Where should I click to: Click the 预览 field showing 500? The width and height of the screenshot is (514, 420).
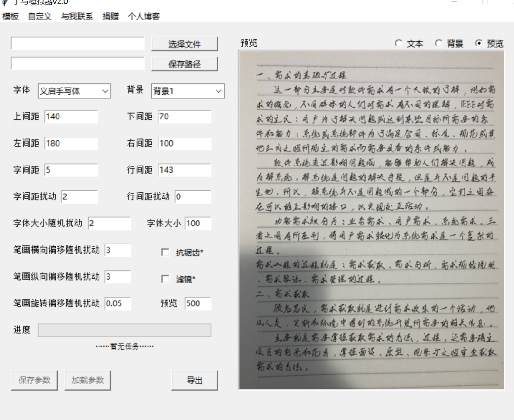[198, 303]
